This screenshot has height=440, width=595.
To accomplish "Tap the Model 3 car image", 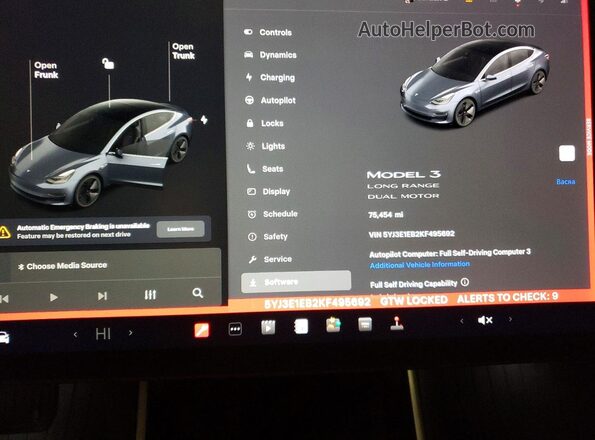I will [x=474, y=83].
